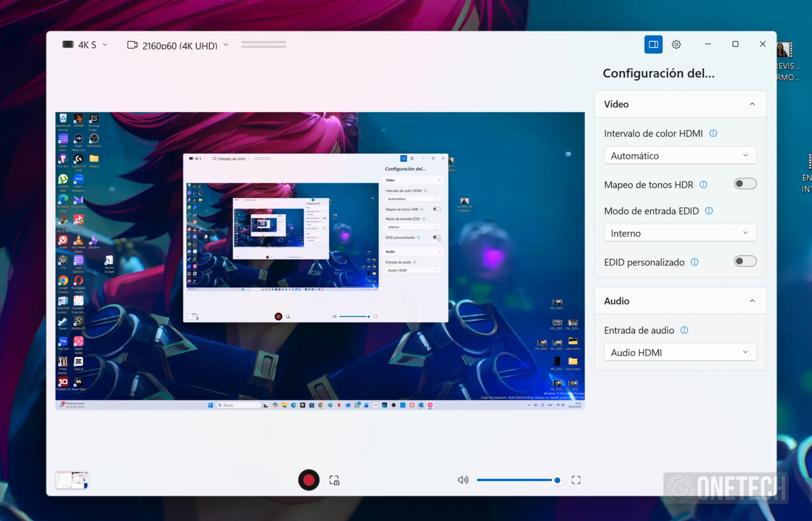Collapse the Audio section chevron in main panel
The height and width of the screenshot is (521, 812).
click(752, 301)
